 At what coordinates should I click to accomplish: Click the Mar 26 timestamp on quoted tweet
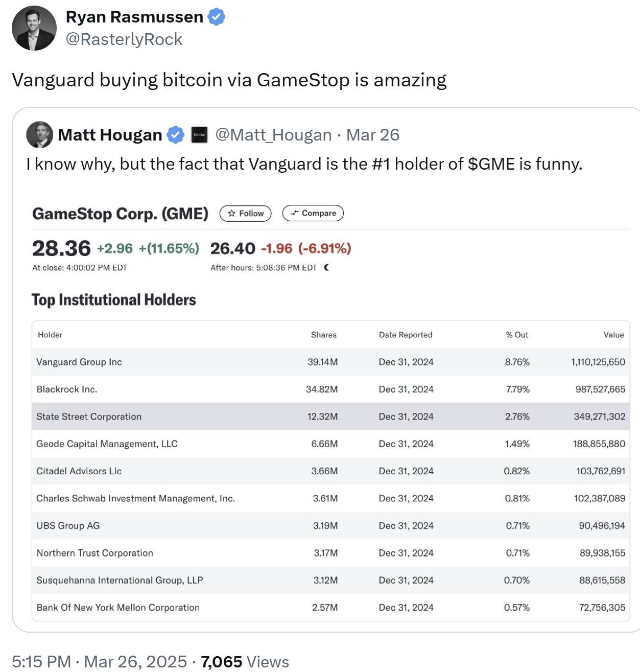[x=372, y=134]
